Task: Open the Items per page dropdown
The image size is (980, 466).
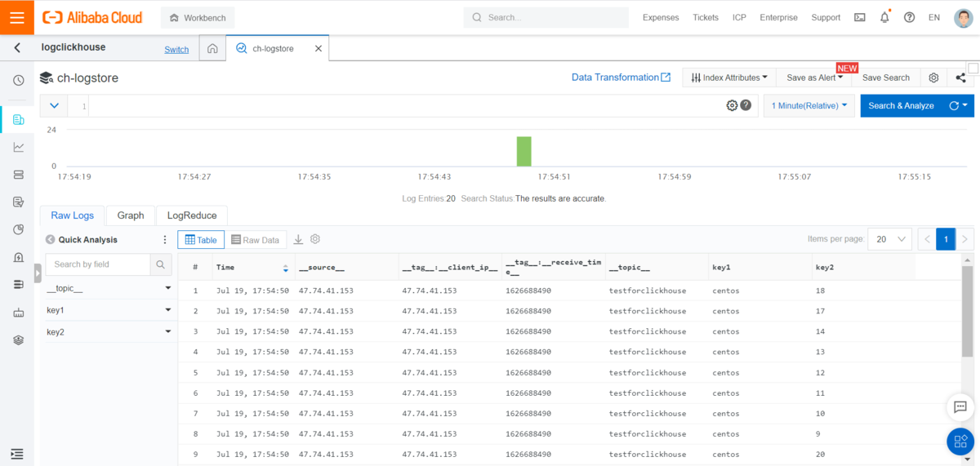Action: (x=889, y=239)
